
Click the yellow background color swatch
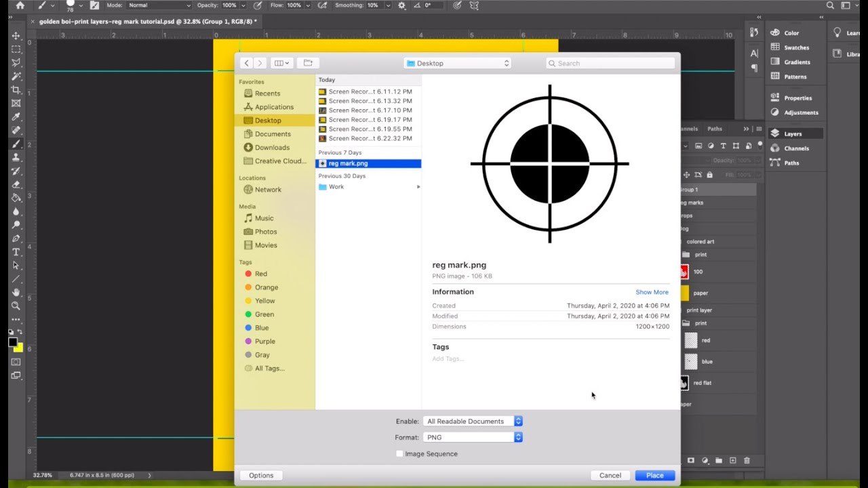19,348
